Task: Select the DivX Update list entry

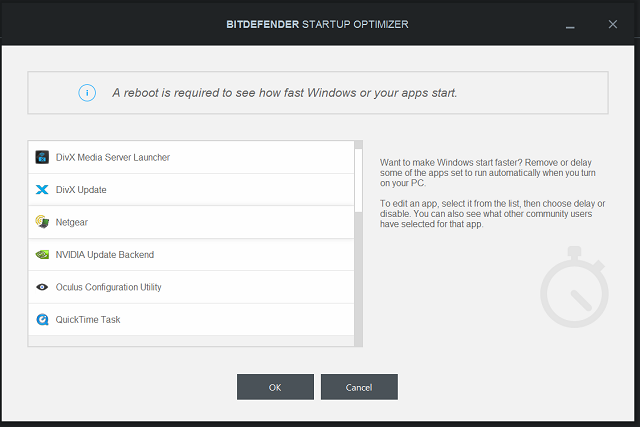Action: tap(191, 189)
